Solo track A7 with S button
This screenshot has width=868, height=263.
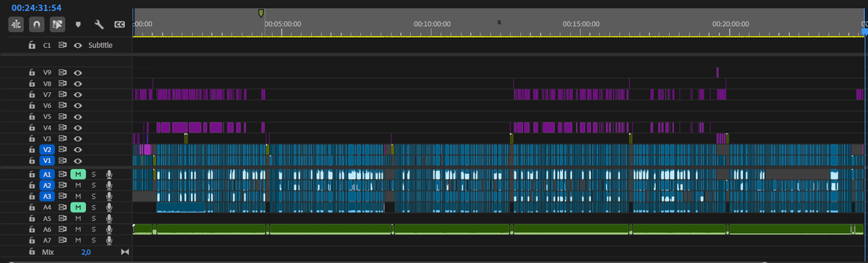pyautogui.click(x=93, y=240)
